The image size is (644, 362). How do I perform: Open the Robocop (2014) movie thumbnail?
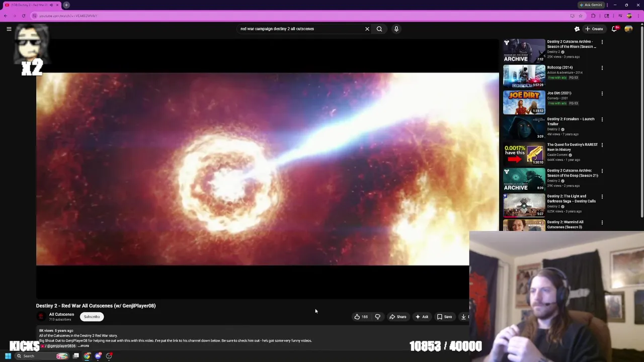click(x=524, y=76)
